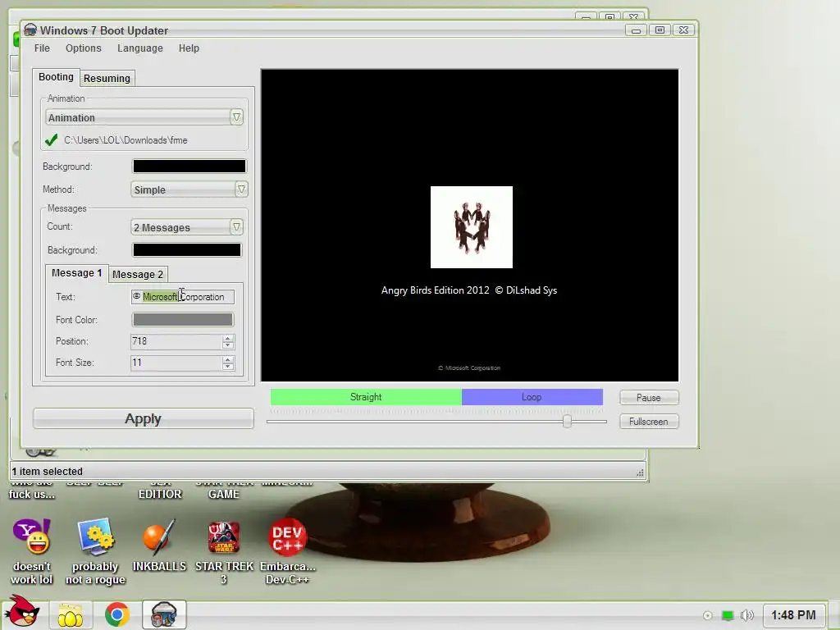The height and width of the screenshot is (630, 840).
Task: Open the Language menu
Action: coord(139,48)
